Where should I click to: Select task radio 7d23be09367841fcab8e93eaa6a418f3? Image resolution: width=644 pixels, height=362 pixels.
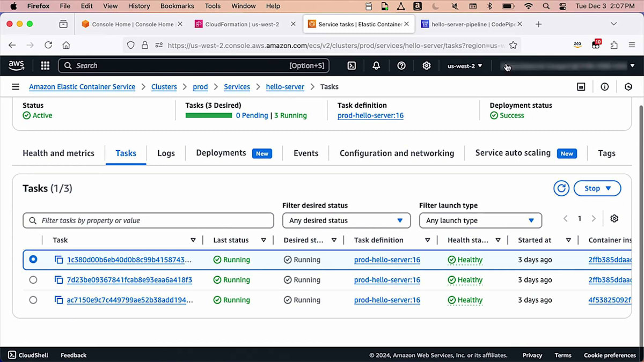(33, 279)
